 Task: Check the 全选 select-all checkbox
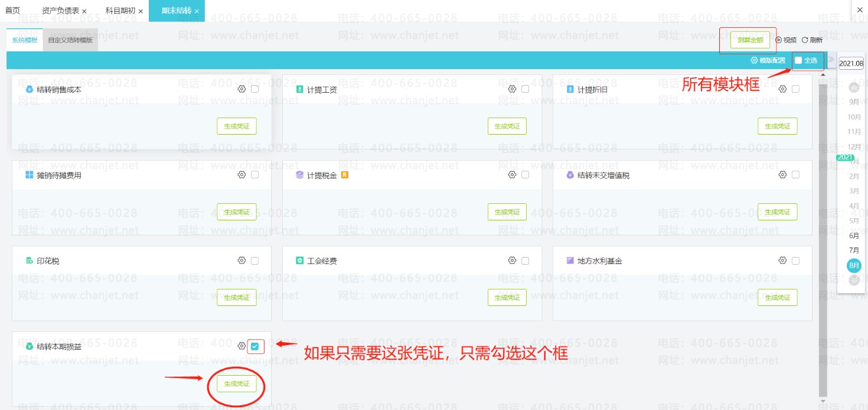pyautogui.click(x=798, y=60)
